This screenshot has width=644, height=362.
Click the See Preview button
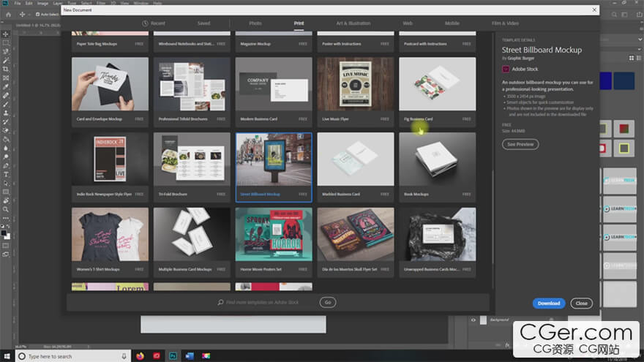[x=520, y=144]
